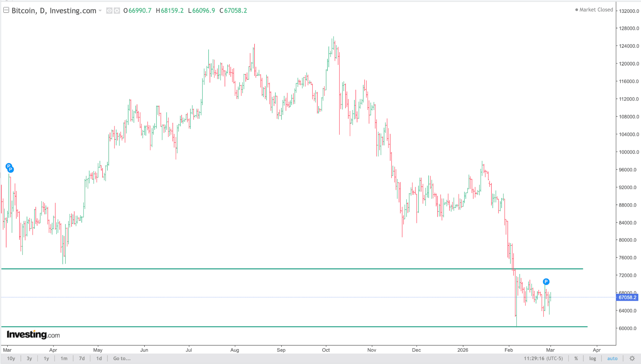Open chart settings with the legend gear icon

117,11
